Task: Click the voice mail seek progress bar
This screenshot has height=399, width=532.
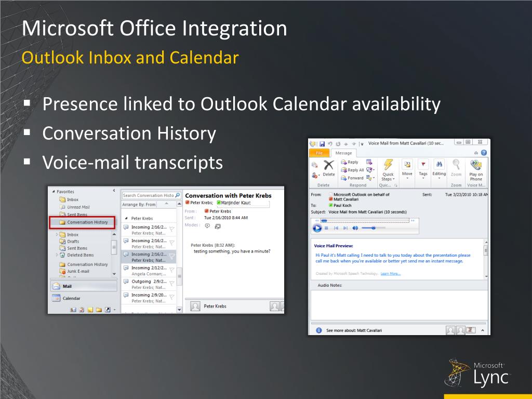Action: click(x=365, y=221)
